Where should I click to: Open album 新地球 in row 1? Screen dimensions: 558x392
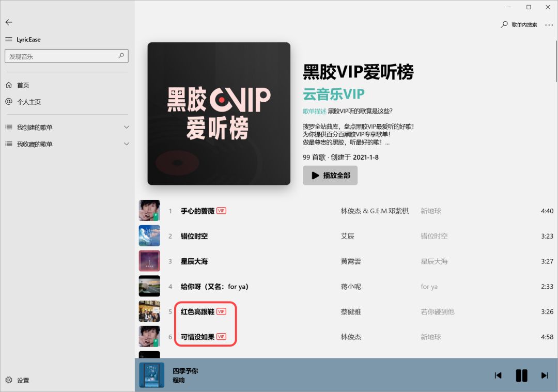(x=431, y=211)
